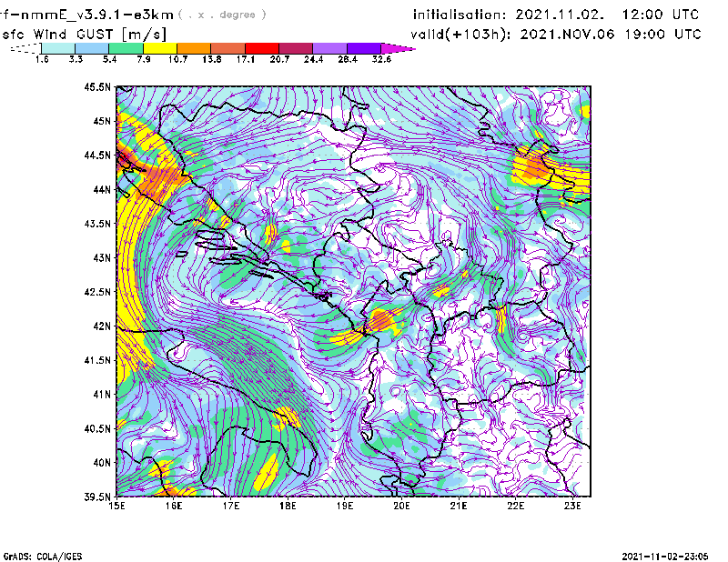728x562 pixels.
Task: Click the 42N latitude label
Action: pos(102,326)
